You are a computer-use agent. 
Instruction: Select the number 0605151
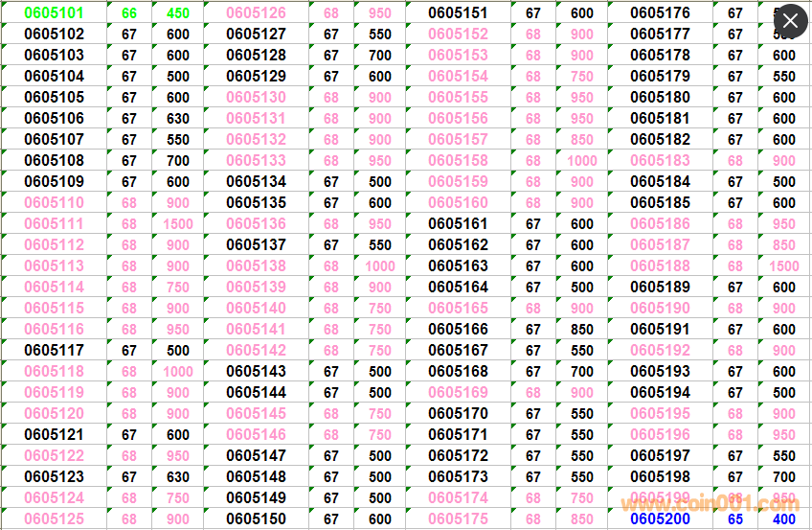coord(458,13)
